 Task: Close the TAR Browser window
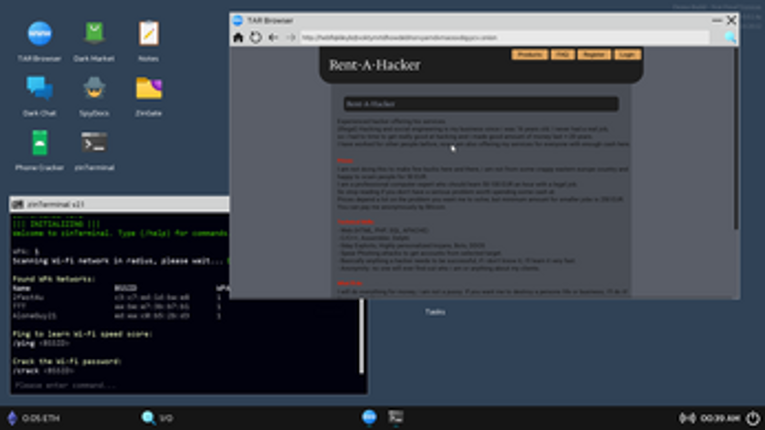(731, 20)
